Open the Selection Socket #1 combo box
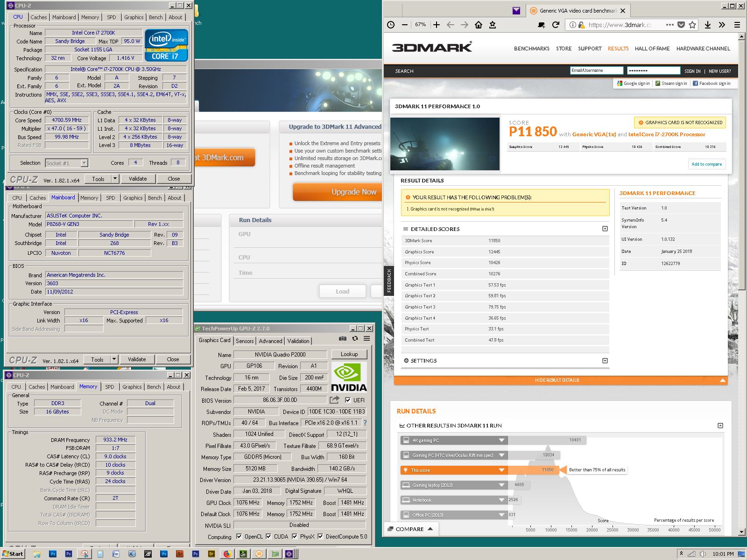747x560 pixels. pos(67,163)
